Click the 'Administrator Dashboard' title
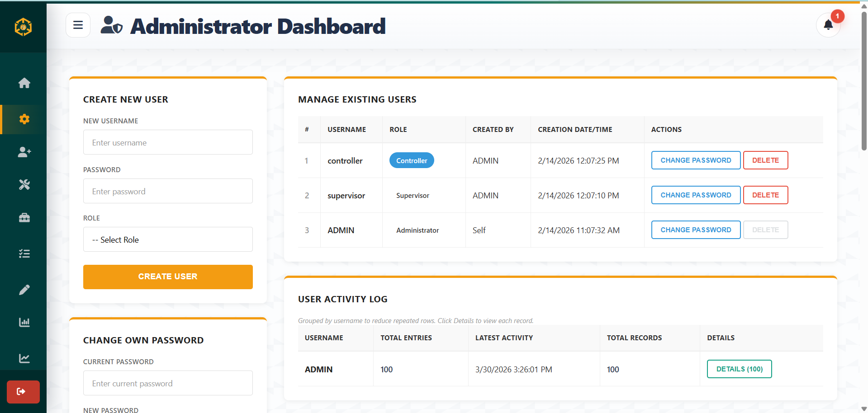Screen dimensions: 868x413 click(x=258, y=26)
